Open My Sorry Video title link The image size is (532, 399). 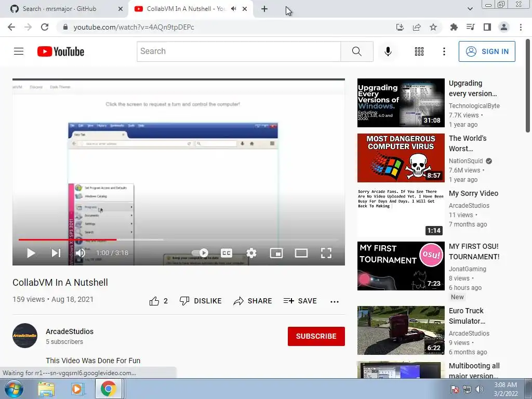pos(473,193)
